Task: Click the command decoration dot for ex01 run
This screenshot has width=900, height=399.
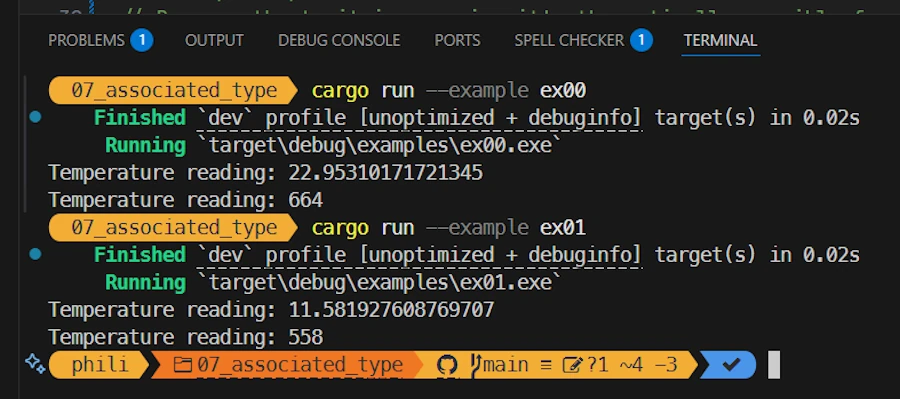Action: pyautogui.click(x=35, y=254)
